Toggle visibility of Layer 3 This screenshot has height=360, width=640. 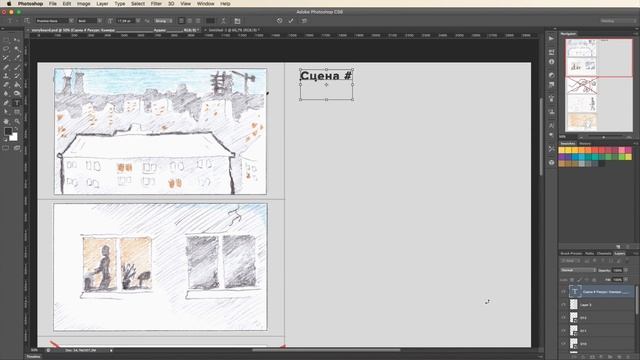pyautogui.click(x=564, y=305)
